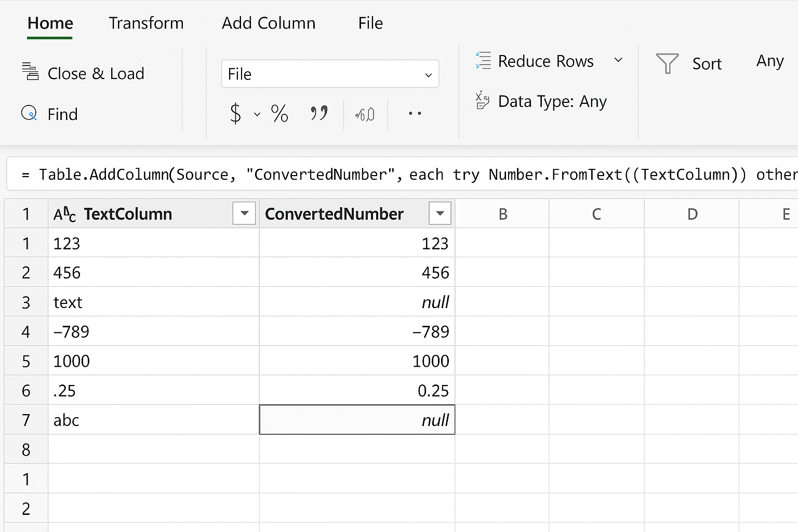The width and height of the screenshot is (798, 532).
Task: Click the Find magnifier icon
Action: 29,113
